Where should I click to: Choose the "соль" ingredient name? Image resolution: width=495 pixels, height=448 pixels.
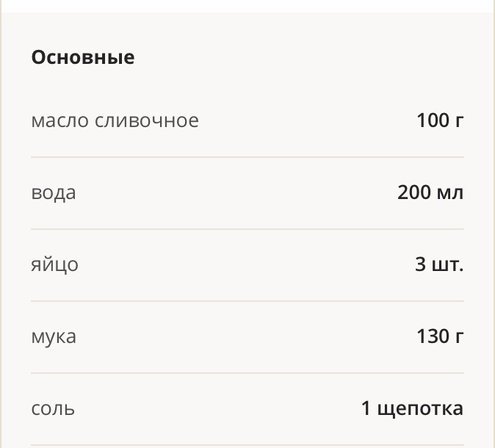53,409
